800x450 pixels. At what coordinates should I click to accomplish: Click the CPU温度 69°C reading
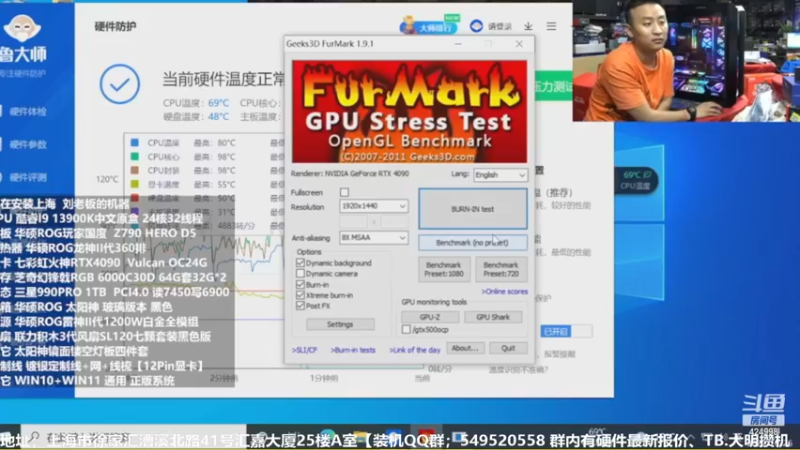coord(196,103)
